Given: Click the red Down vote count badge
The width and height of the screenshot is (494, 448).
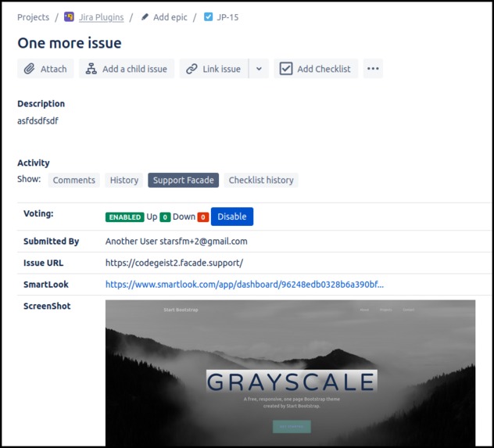Looking at the screenshot, I should [x=203, y=217].
